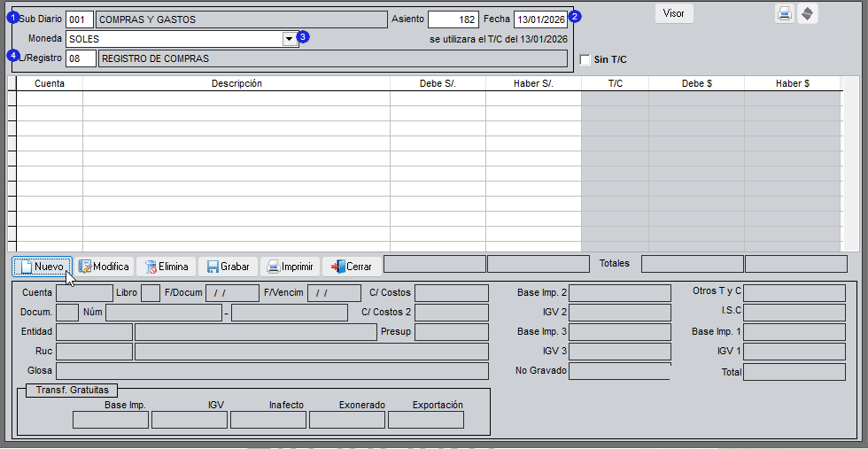
Task: Click the Modifica button
Action: [104, 267]
